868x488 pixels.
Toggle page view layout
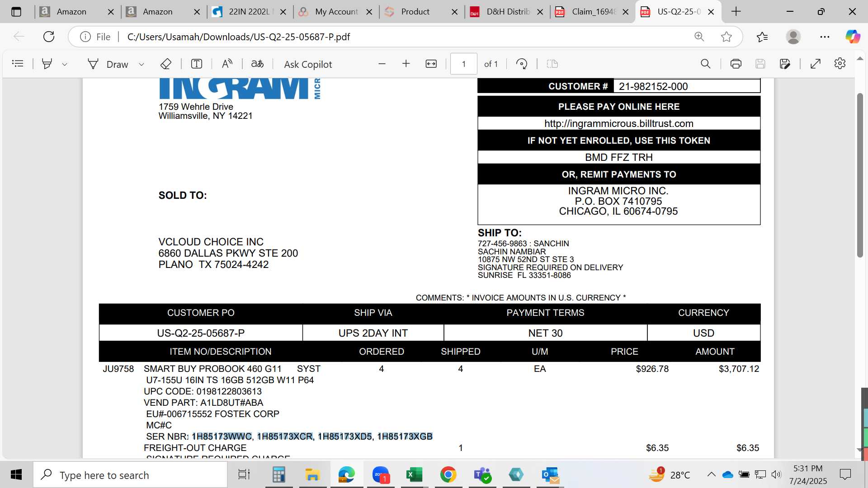coord(552,64)
